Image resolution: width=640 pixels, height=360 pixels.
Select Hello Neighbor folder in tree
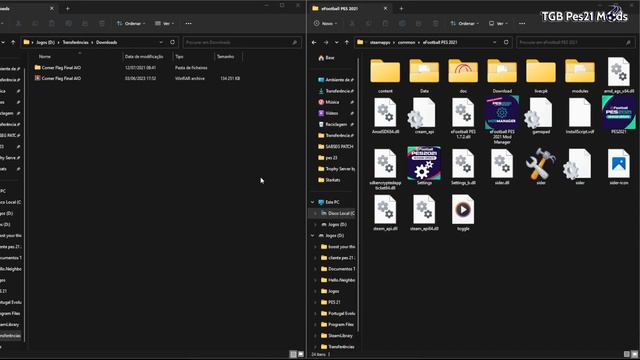pyautogui.click(x=337, y=280)
